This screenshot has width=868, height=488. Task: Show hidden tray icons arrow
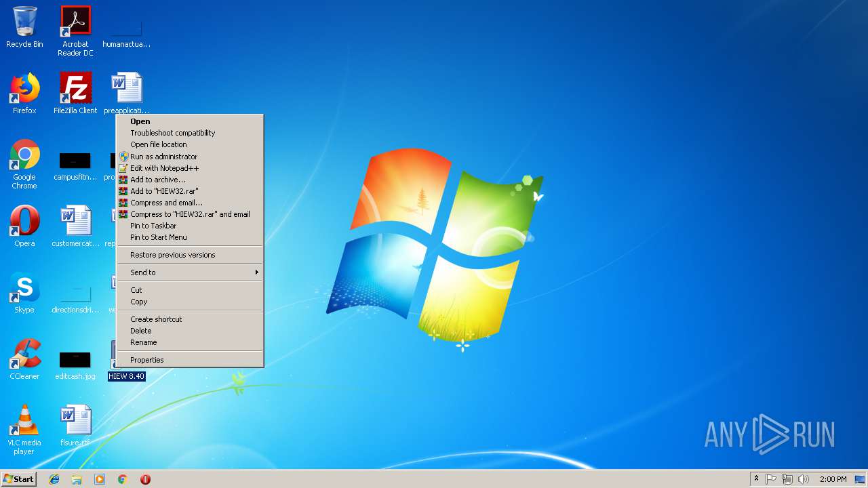pos(756,479)
